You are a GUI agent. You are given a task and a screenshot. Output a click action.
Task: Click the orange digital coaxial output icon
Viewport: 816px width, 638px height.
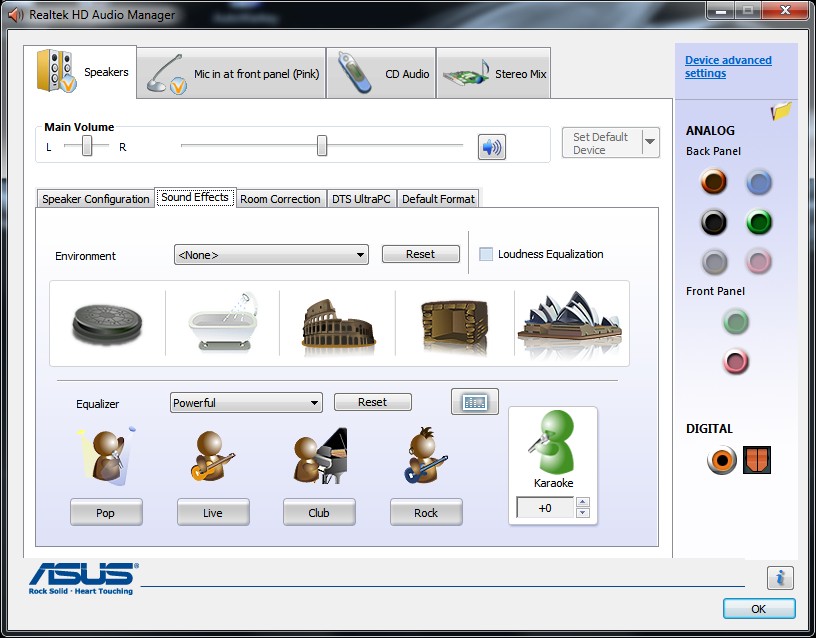(x=722, y=460)
